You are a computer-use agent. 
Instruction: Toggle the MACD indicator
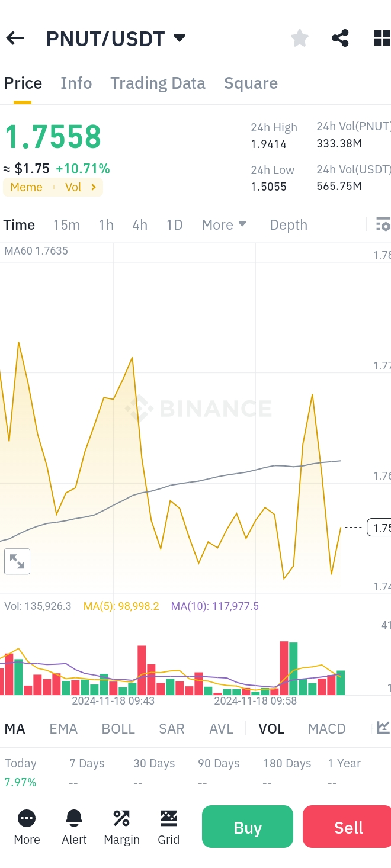coord(326,728)
